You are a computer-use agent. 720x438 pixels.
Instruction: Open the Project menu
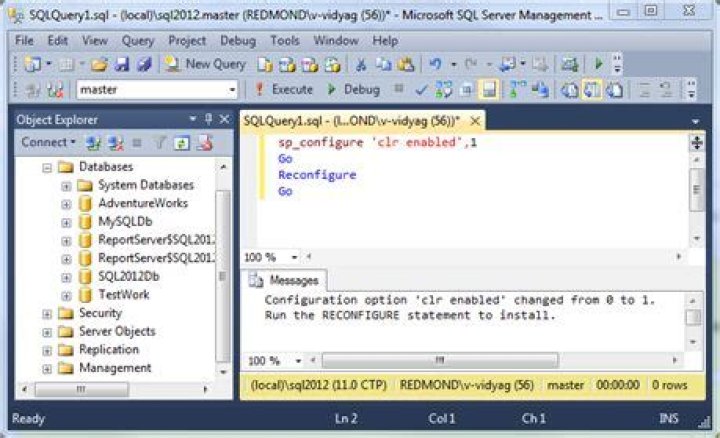[x=187, y=40]
